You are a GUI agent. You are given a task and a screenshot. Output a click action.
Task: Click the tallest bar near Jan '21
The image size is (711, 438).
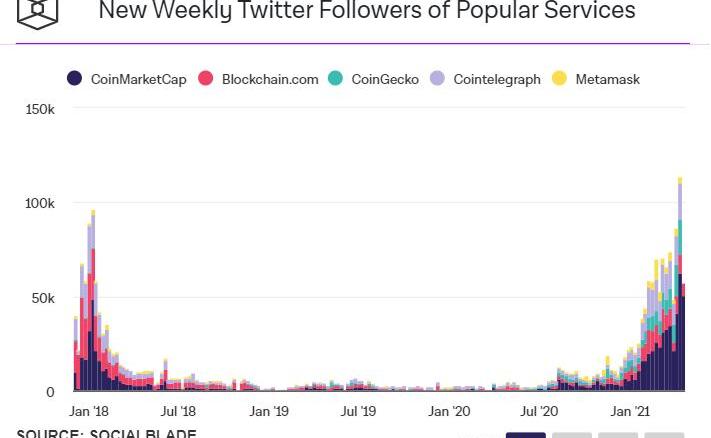point(680,285)
